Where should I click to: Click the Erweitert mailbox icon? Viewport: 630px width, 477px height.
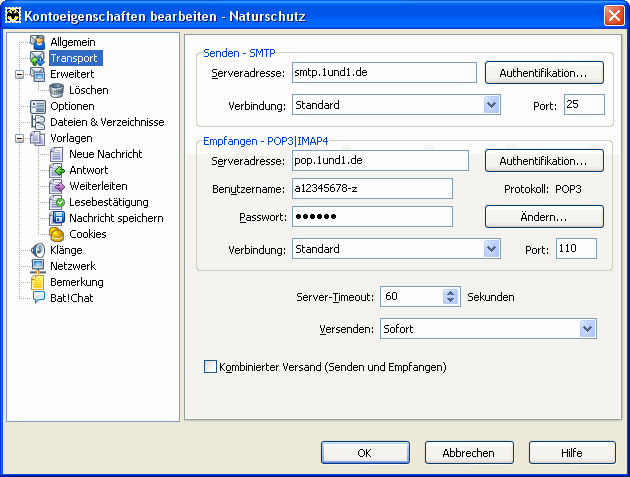tap(38, 74)
